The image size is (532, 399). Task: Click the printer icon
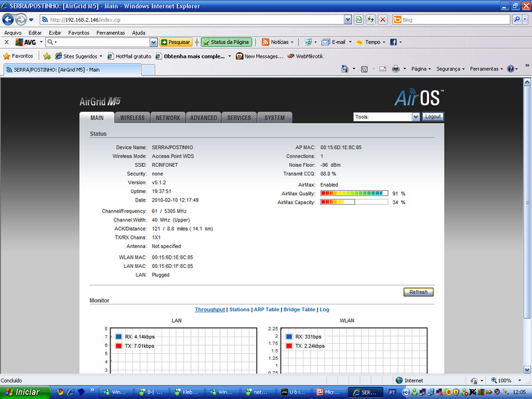[x=396, y=69]
